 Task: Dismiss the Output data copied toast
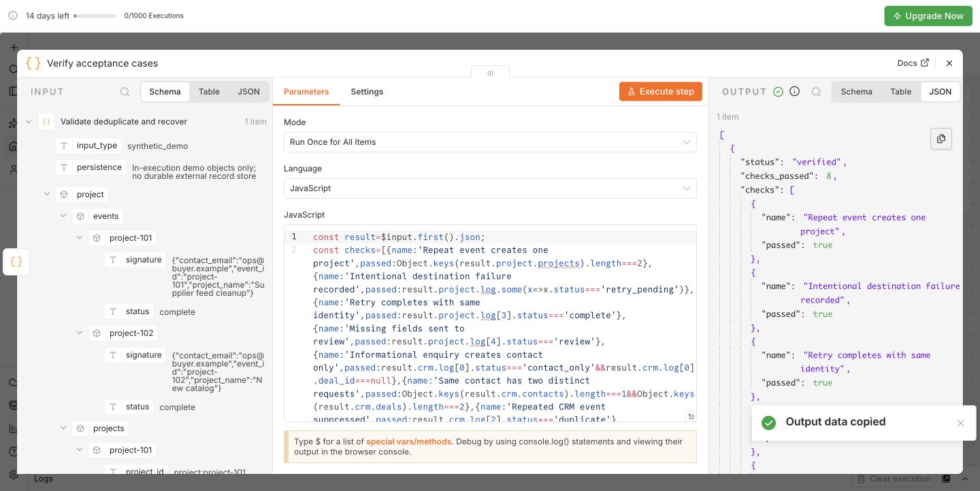(960, 423)
